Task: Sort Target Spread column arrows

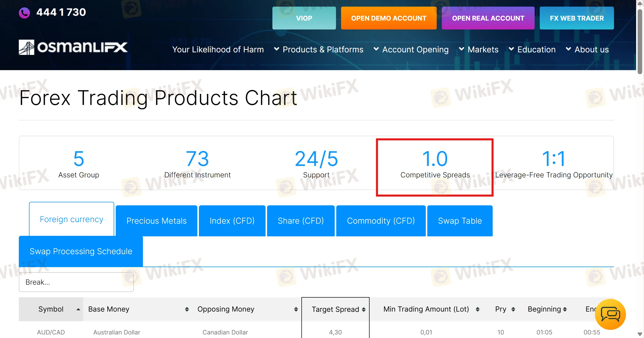Action: 364,309
